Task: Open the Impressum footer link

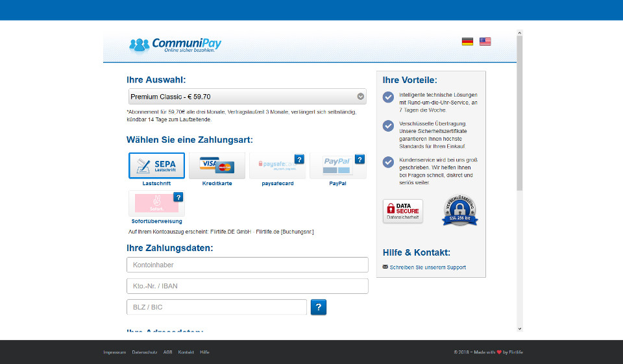Action: [x=114, y=352]
